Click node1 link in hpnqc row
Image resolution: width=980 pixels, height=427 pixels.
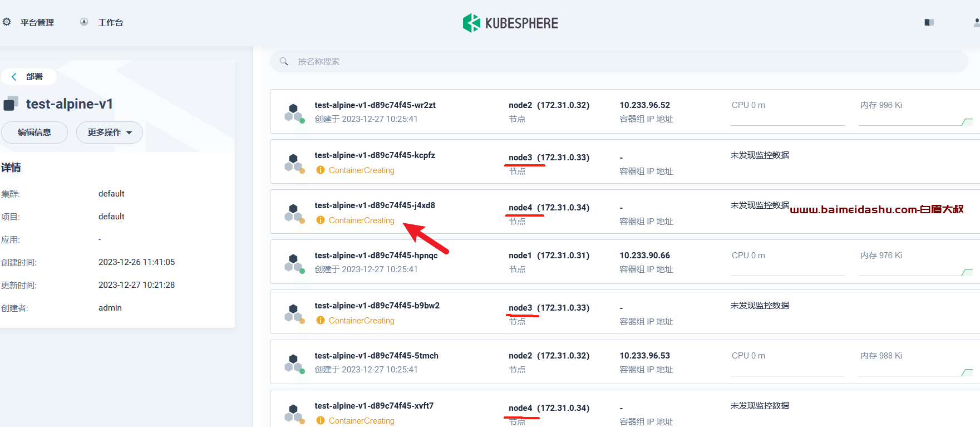(549, 256)
